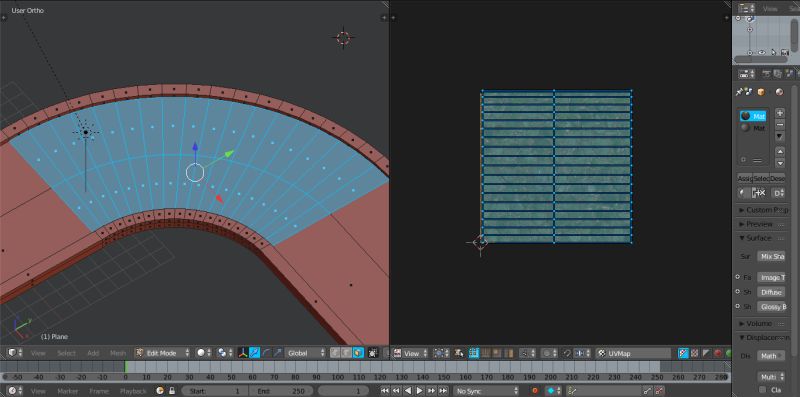Toggle limit selection to visible
Image resolution: width=800 pixels, height=397 pixels.
click(373, 353)
